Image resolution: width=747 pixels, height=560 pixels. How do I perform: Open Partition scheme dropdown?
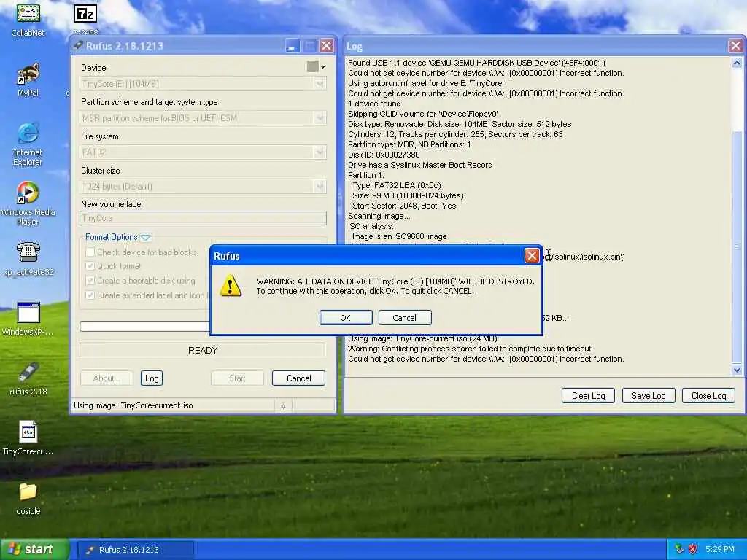point(203,118)
